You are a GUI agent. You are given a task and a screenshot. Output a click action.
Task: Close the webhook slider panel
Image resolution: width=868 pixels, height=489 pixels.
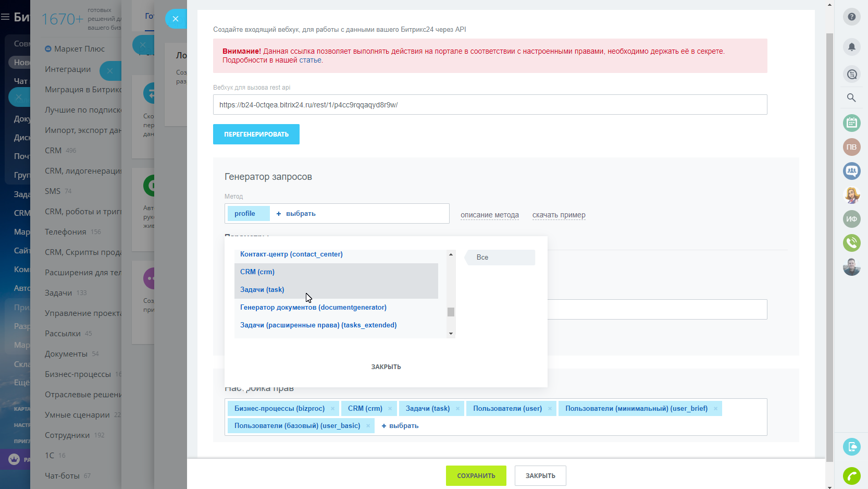click(176, 19)
